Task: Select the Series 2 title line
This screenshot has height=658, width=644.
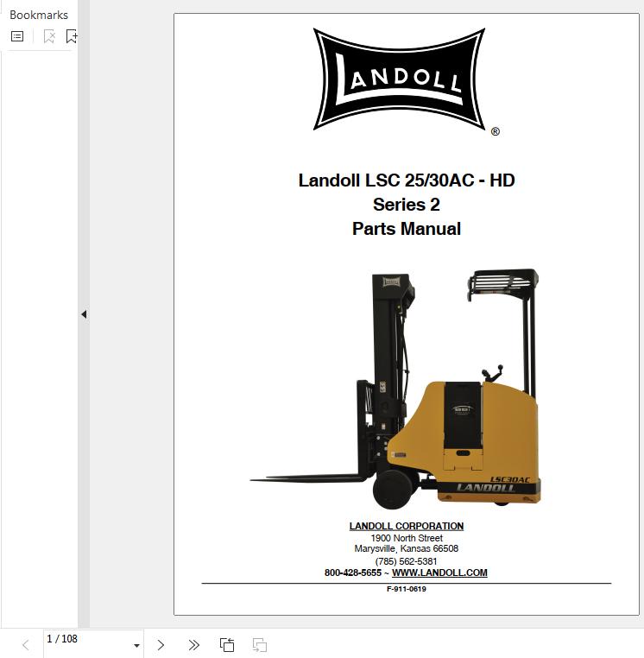Action: point(406,205)
